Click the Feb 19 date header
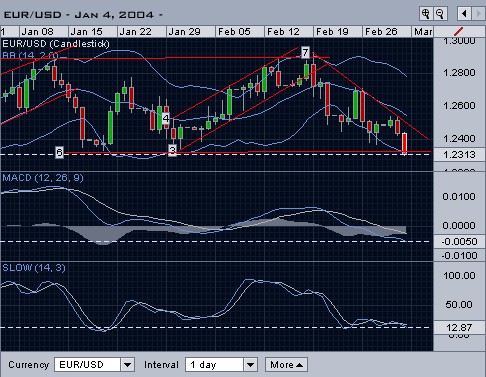Viewport: 486px width, 377px height. click(x=338, y=32)
